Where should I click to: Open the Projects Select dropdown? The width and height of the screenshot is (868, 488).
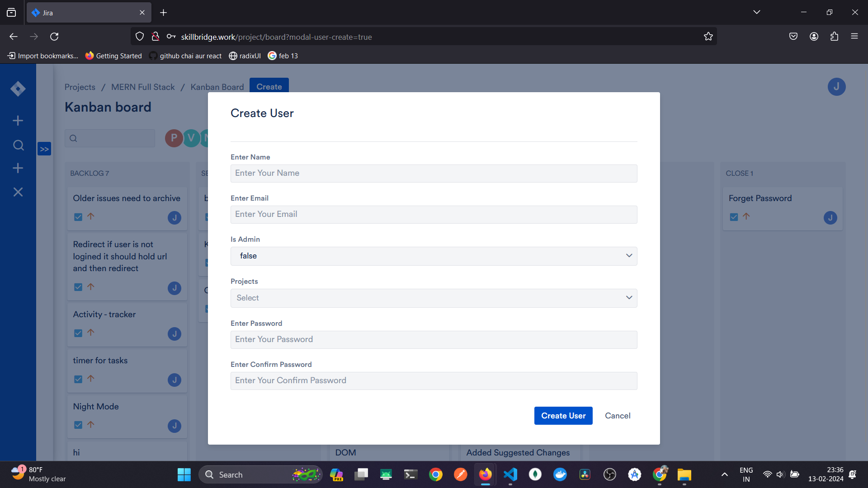coord(434,298)
